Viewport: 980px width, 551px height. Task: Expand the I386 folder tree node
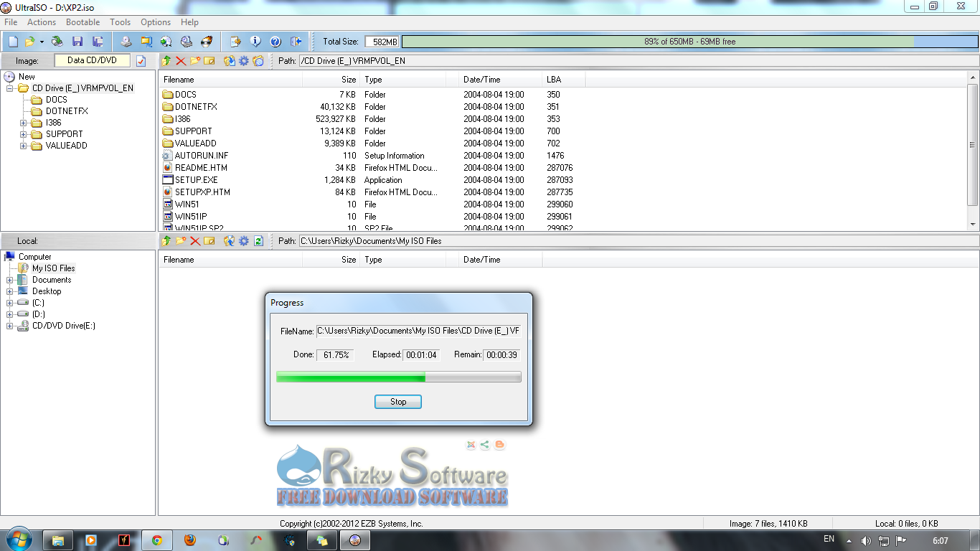tap(24, 123)
